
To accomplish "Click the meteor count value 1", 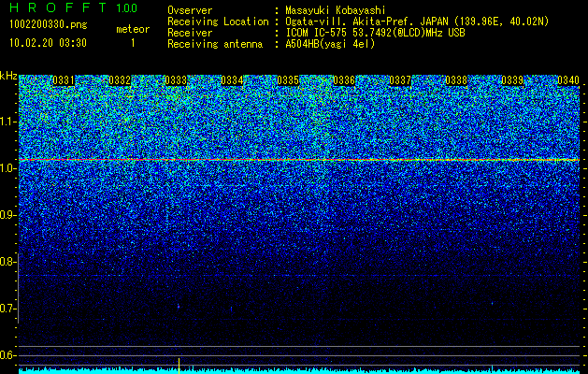I will click(133, 43).
